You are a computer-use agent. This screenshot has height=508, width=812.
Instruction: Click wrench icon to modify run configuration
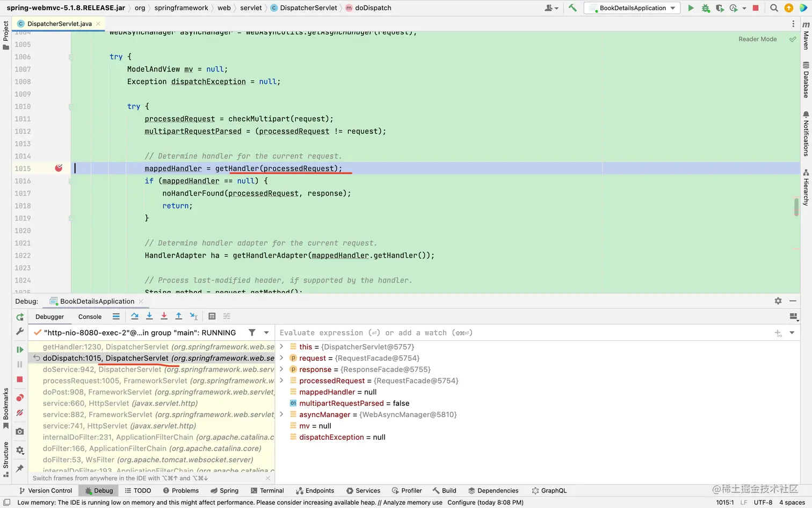pyautogui.click(x=20, y=332)
